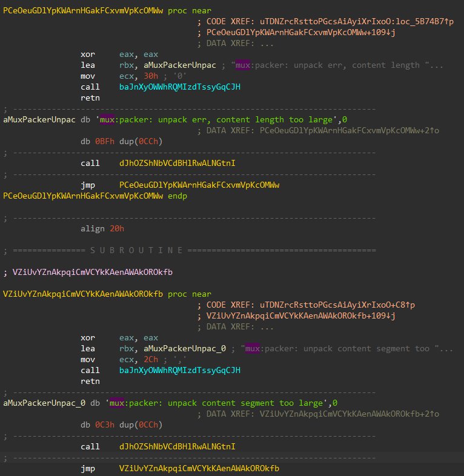The image size is (464, 476).
Task: Follow the jmp target VZiUvYZnAkpqiCmVCYkKAenAWAkOROkfb
Action: (x=199, y=469)
